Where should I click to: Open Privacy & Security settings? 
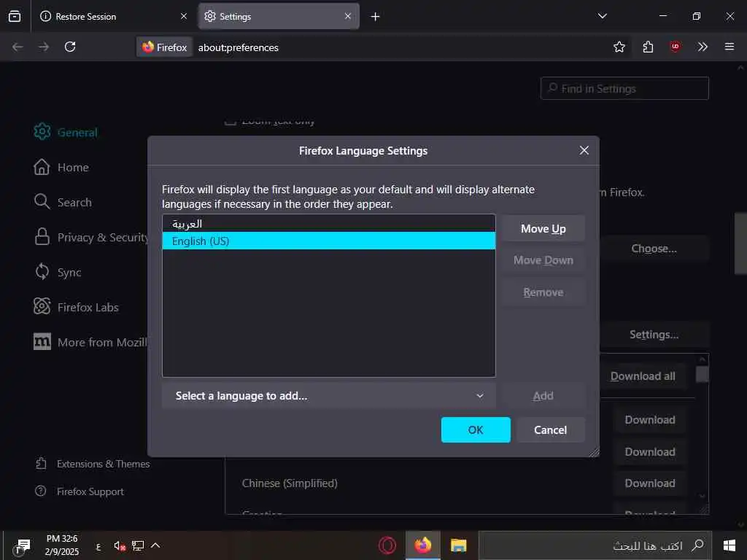click(x=90, y=237)
